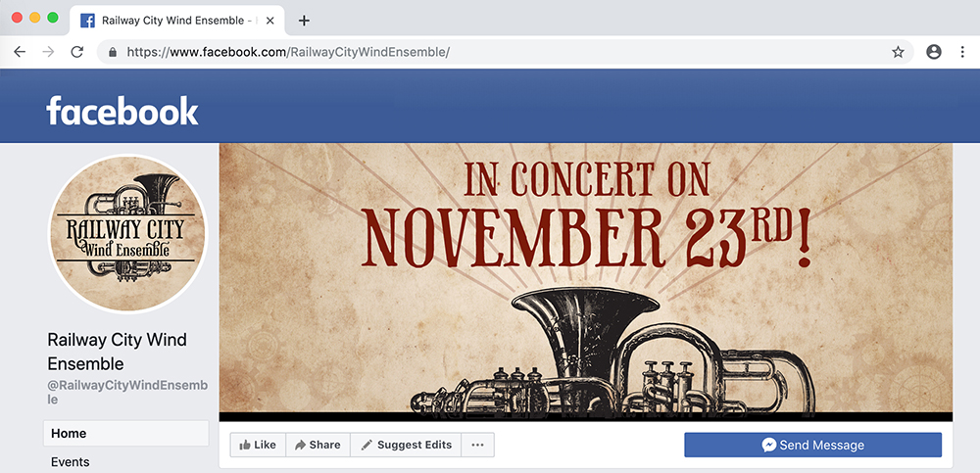This screenshot has height=473, width=980.
Task: Expand the more options ellipsis button
Action: point(477,445)
